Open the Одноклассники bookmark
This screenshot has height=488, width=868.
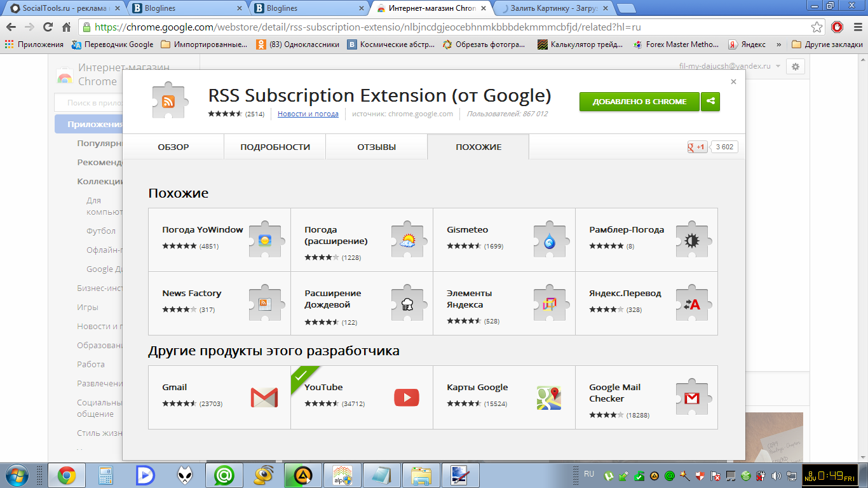298,44
